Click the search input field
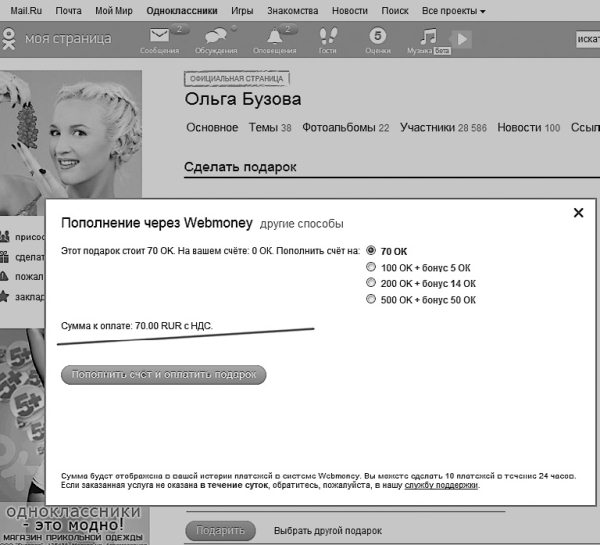 coord(588,39)
